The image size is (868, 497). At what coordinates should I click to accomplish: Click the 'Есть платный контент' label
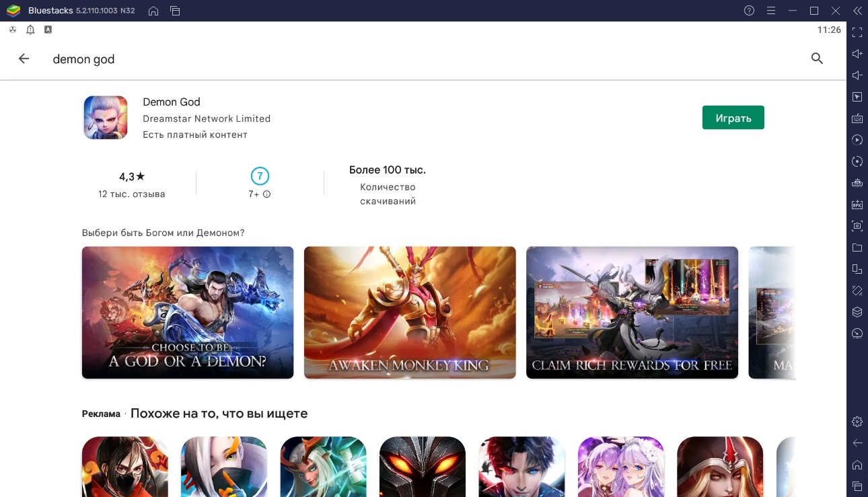(x=195, y=135)
